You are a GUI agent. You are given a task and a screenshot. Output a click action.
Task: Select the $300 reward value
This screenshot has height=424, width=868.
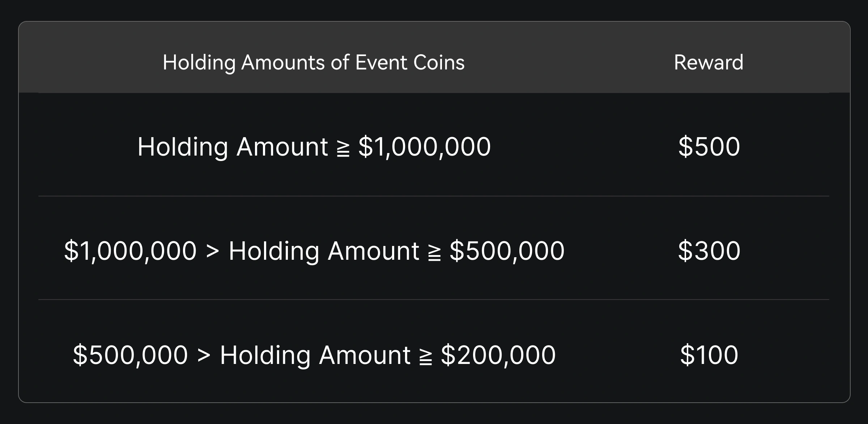coord(709,251)
